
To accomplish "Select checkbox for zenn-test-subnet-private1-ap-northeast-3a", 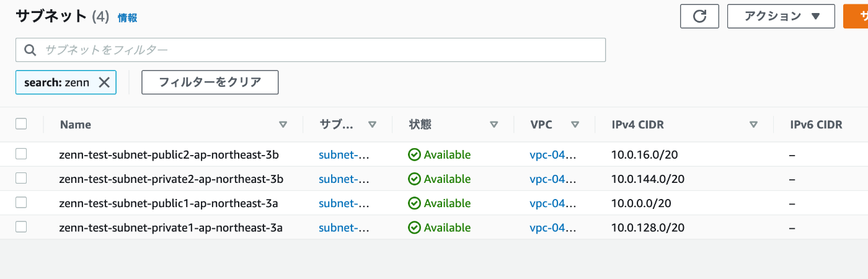I will click(21, 227).
